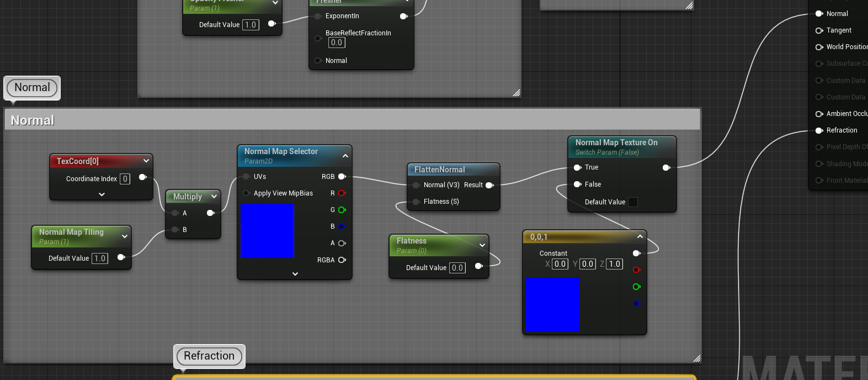Select the Normal Map Texture On node title
Screen dimensions: 868x380
point(616,142)
